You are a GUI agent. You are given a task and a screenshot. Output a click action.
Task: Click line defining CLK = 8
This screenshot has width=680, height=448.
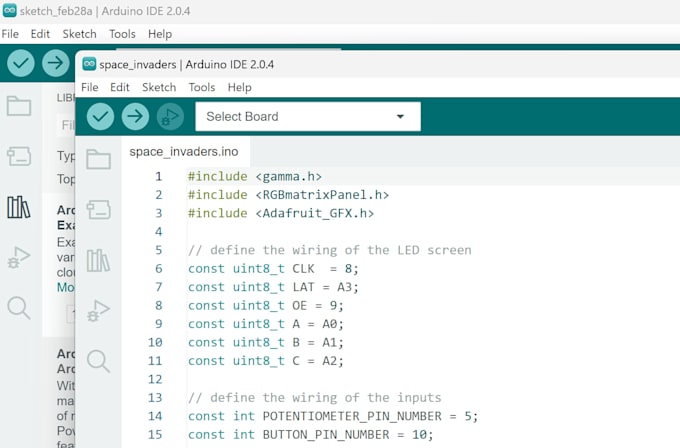click(x=273, y=269)
